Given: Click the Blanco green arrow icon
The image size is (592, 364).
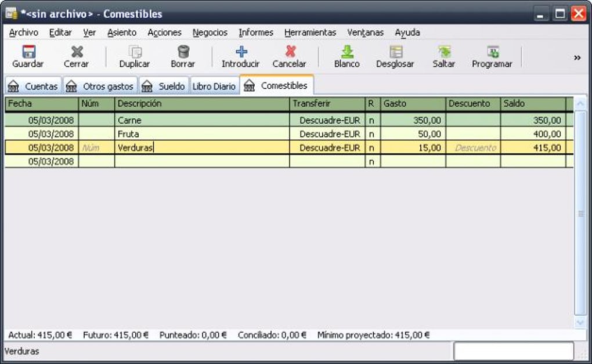Looking at the screenshot, I should point(347,52).
